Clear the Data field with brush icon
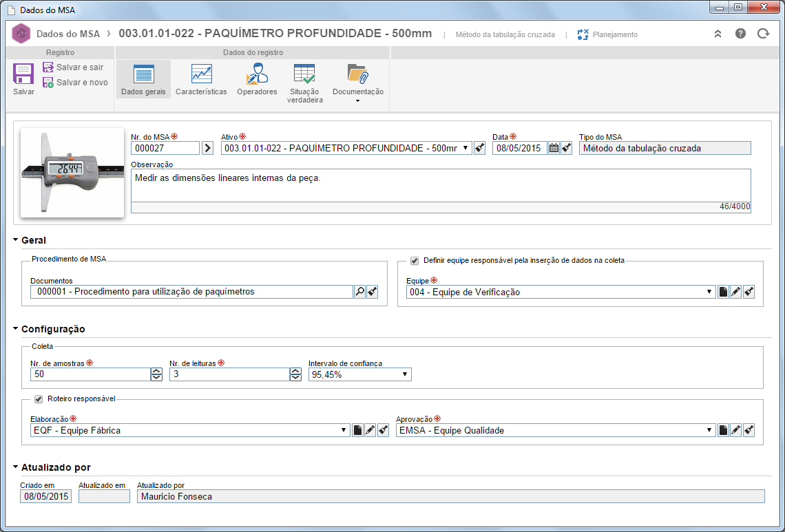This screenshot has height=532, width=785. [x=566, y=148]
